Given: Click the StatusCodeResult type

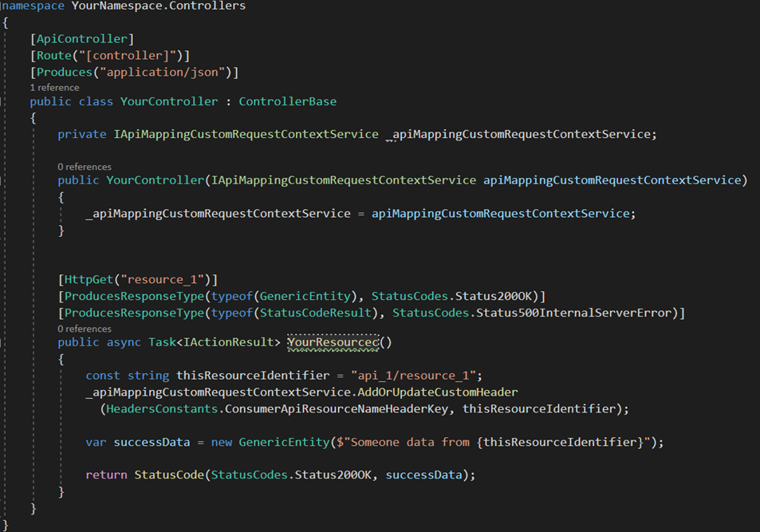Looking at the screenshot, I should pyautogui.click(x=316, y=313).
